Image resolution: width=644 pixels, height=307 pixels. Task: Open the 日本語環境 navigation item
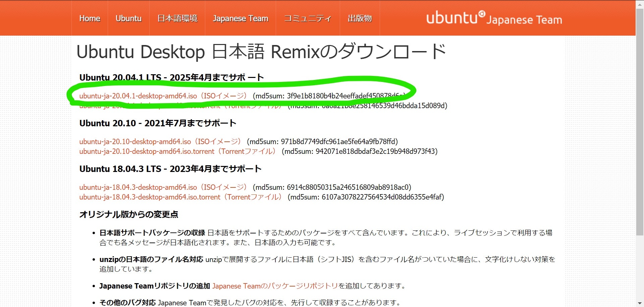click(177, 18)
